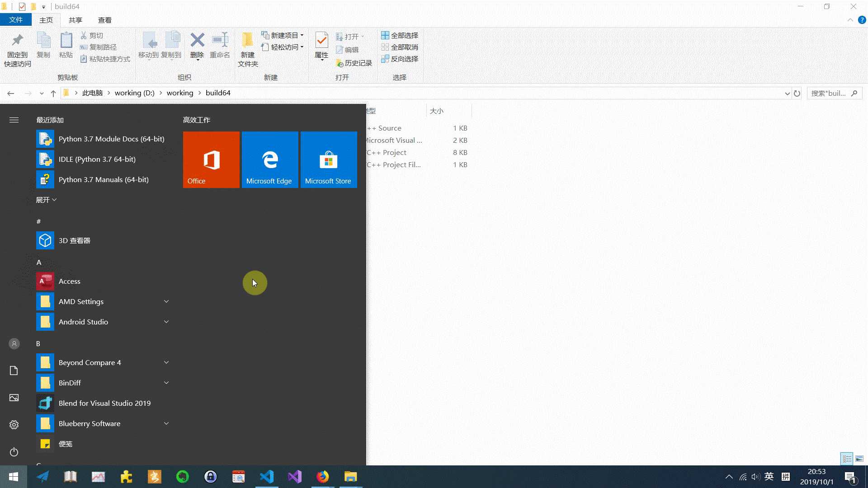The width and height of the screenshot is (868, 488).
Task: Click Paste Shortcut in ribbon
Action: pyautogui.click(x=105, y=59)
